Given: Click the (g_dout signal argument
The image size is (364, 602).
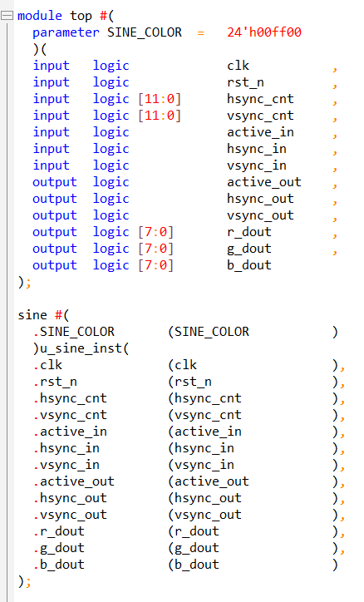Looking at the screenshot, I should point(194,549).
